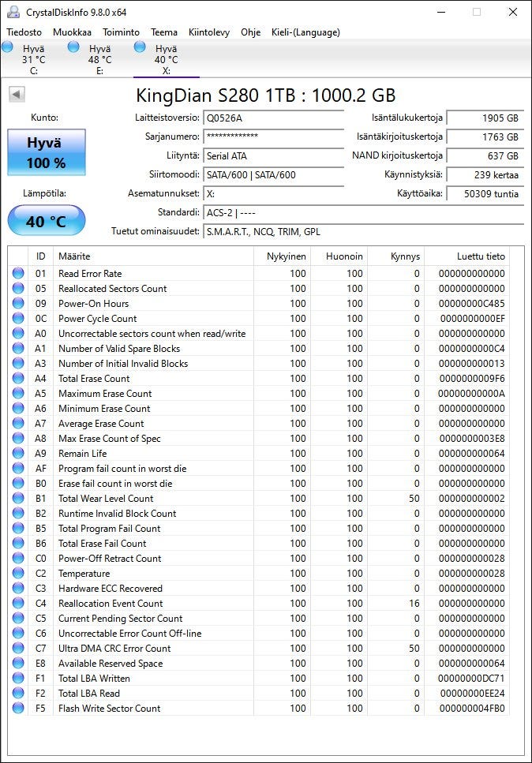Click status orb for drive C:

click(x=7, y=47)
